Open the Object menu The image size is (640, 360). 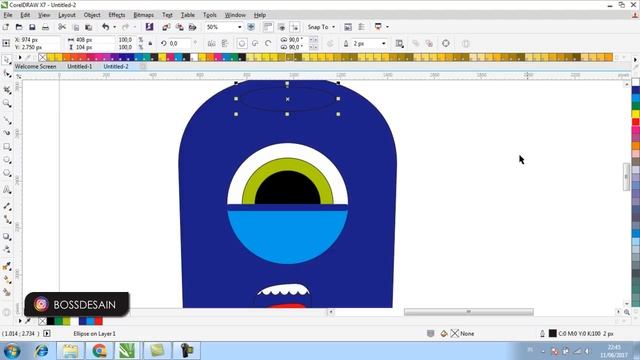pyautogui.click(x=92, y=15)
